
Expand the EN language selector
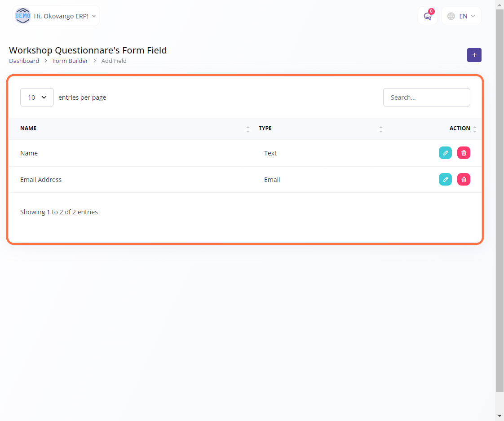pyautogui.click(x=467, y=16)
